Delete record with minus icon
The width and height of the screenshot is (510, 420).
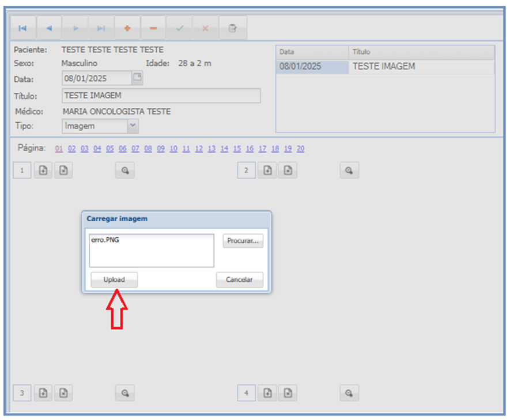coord(153,28)
